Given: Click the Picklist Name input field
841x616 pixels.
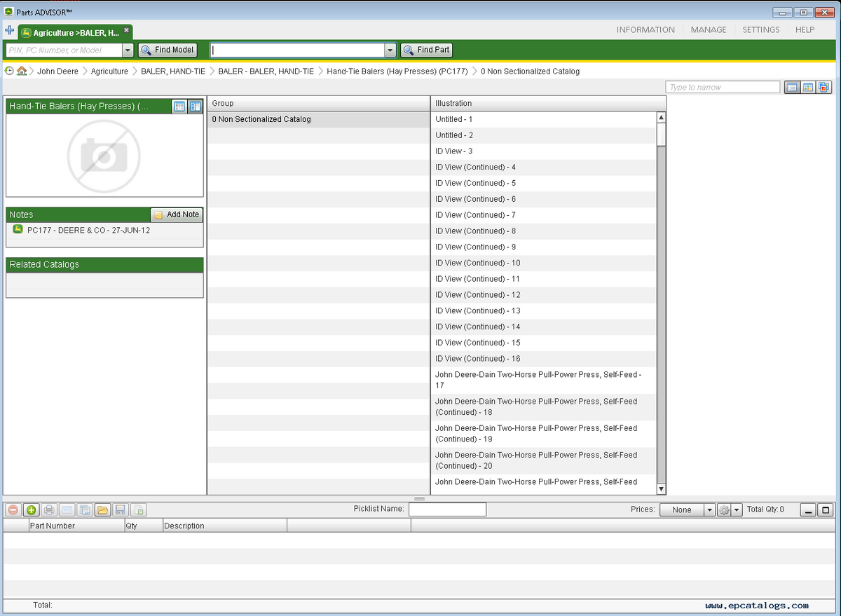Looking at the screenshot, I should coord(447,509).
